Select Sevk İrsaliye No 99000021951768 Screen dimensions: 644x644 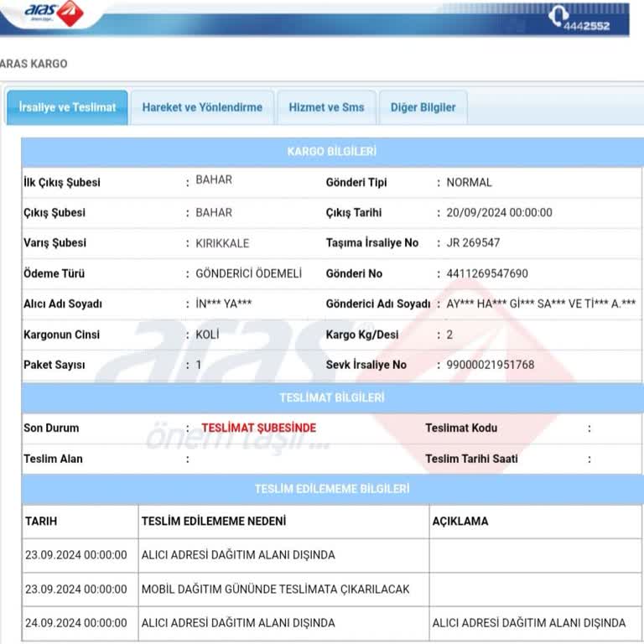coord(491,365)
